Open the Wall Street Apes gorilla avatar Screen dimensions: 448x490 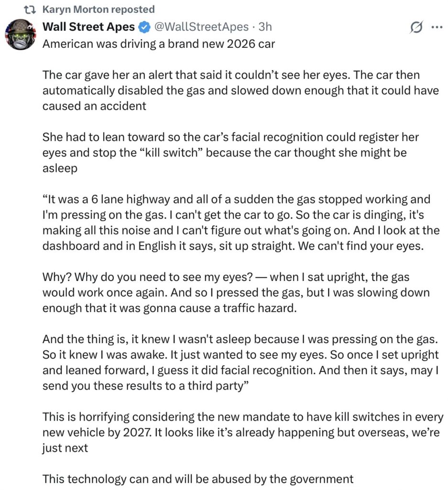coord(20,34)
